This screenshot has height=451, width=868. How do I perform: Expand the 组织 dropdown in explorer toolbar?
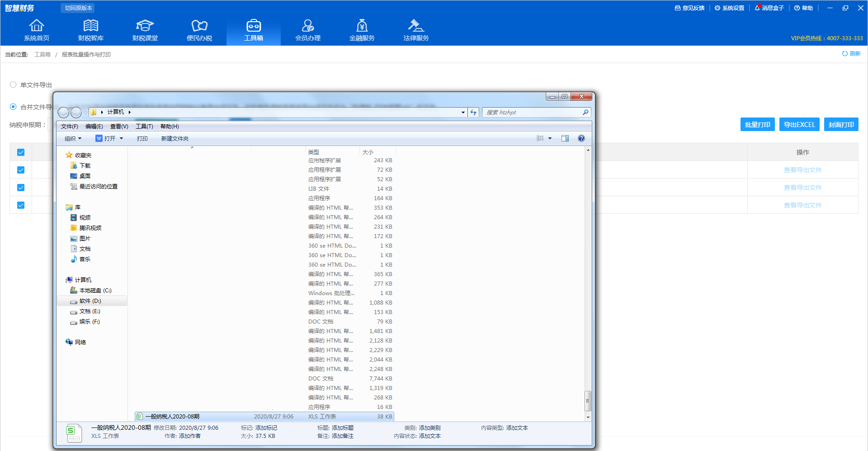(x=73, y=138)
